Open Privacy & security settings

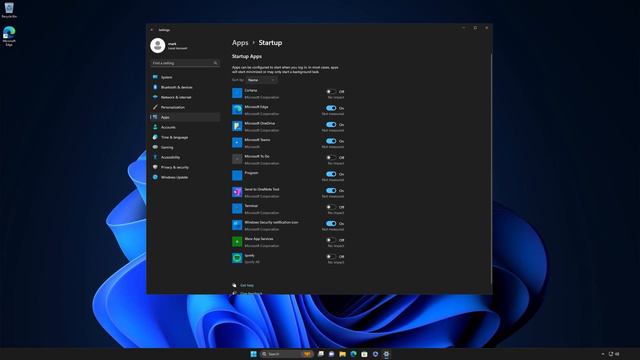click(x=185, y=167)
